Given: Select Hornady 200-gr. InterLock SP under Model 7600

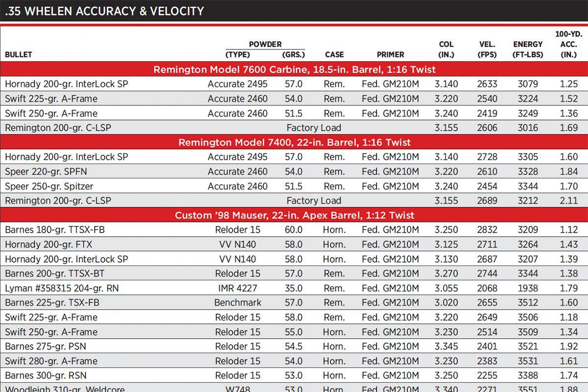Looking at the screenshot, I should tap(67, 84).
